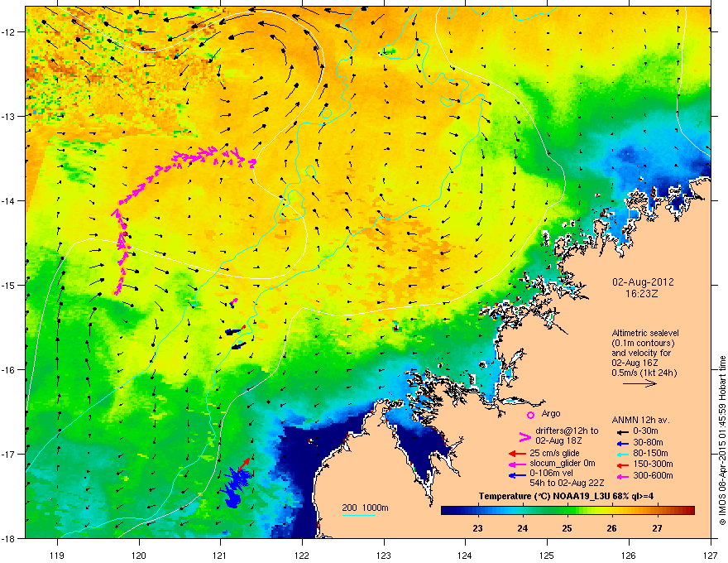
Task: Click the magenta slocum_glider legend arrow
Action: pyautogui.click(x=517, y=464)
